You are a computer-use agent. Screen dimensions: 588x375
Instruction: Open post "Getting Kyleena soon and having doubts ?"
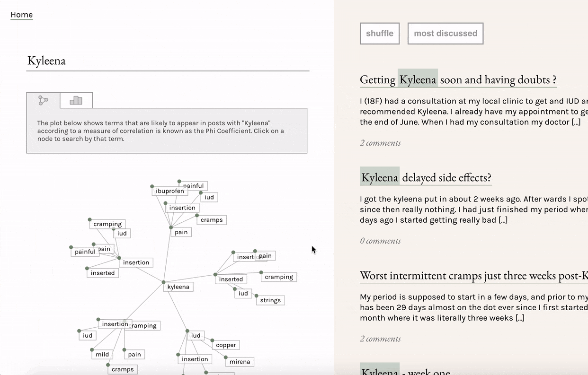[x=458, y=79]
